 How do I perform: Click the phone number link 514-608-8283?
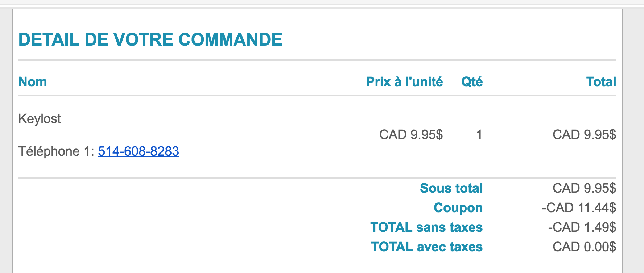tap(139, 151)
